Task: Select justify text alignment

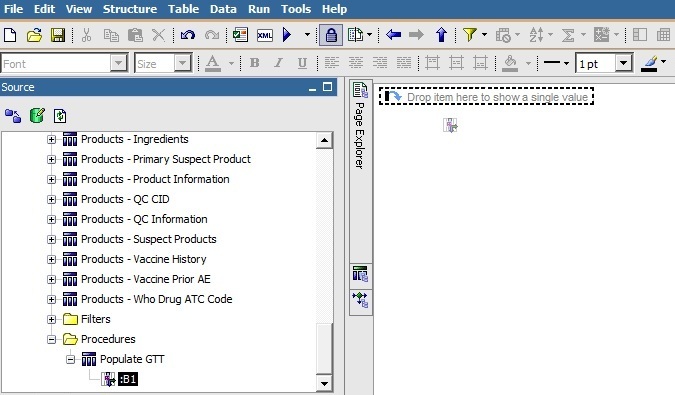Action: coord(404,64)
